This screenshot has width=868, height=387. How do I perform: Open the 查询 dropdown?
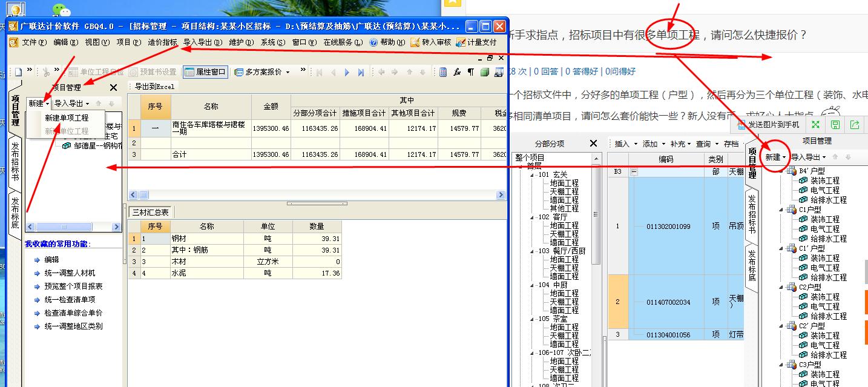pos(706,144)
